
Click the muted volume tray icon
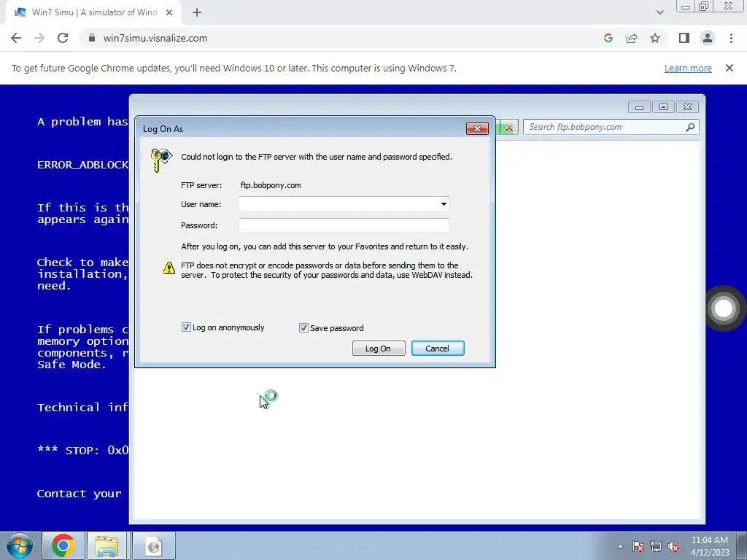point(673,546)
